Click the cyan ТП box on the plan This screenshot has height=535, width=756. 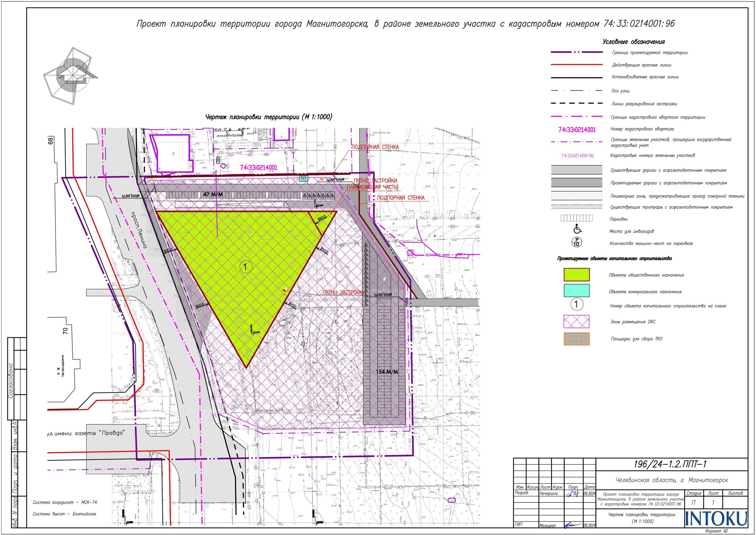303,179
